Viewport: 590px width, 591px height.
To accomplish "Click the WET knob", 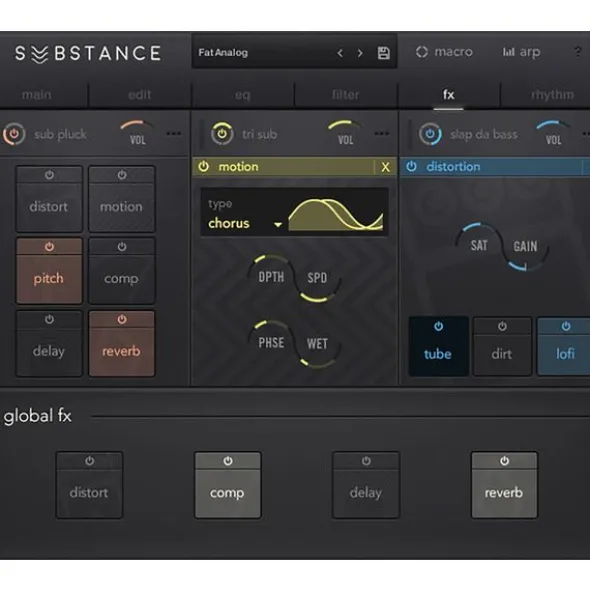I will point(317,344).
